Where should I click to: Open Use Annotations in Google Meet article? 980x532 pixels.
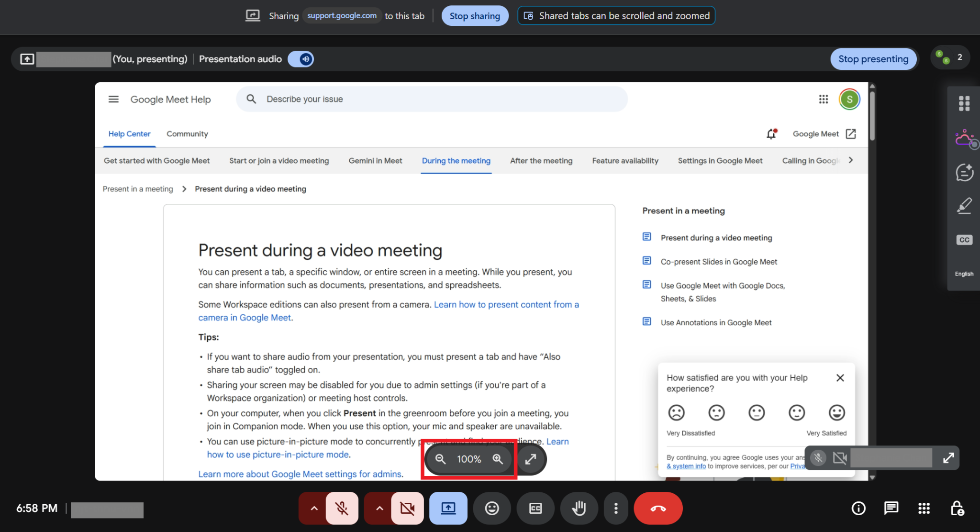pos(716,322)
